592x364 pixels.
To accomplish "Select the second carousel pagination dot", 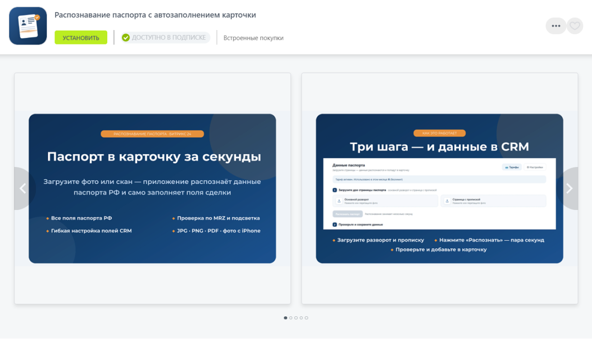I will point(291,318).
